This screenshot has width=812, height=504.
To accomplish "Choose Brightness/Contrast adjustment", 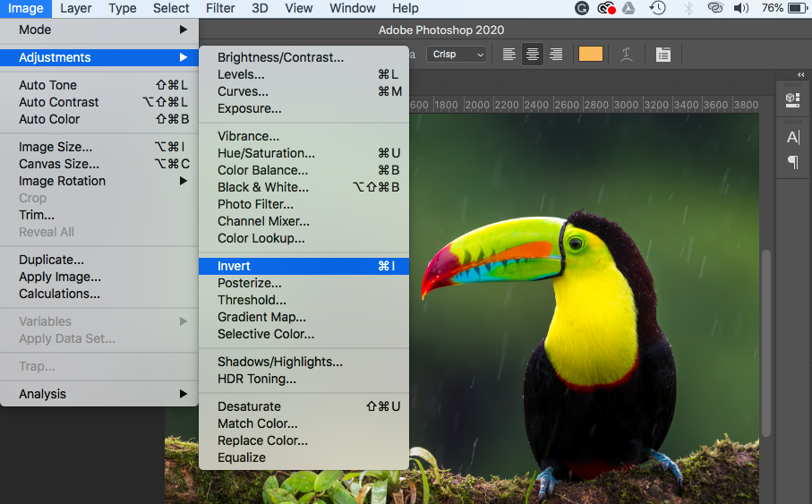I will point(304,57).
